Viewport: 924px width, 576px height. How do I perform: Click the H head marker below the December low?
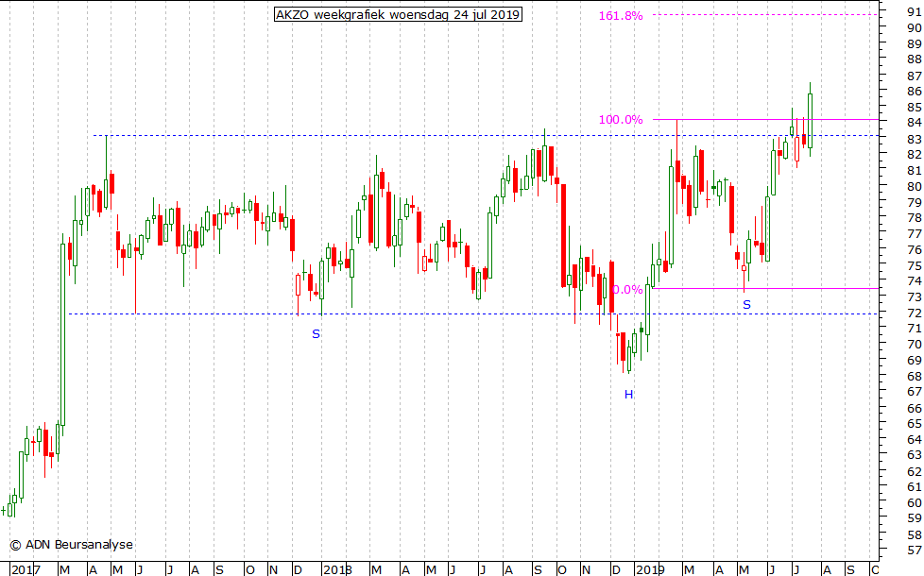629,395
